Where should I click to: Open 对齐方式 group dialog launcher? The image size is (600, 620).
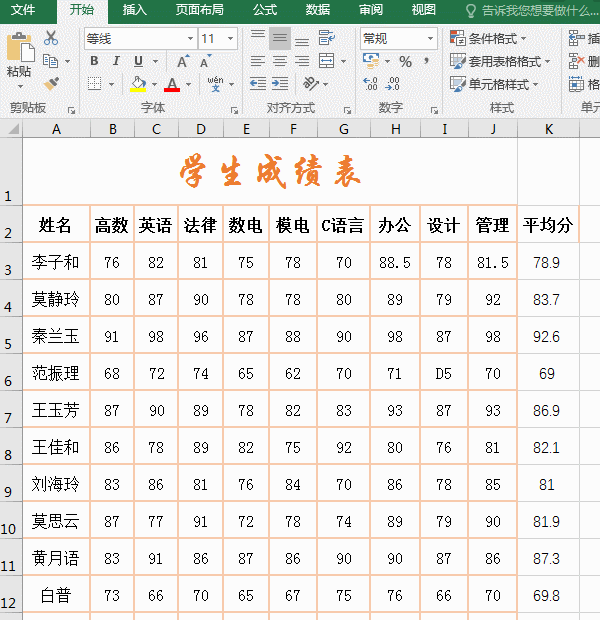pos(347,110)
